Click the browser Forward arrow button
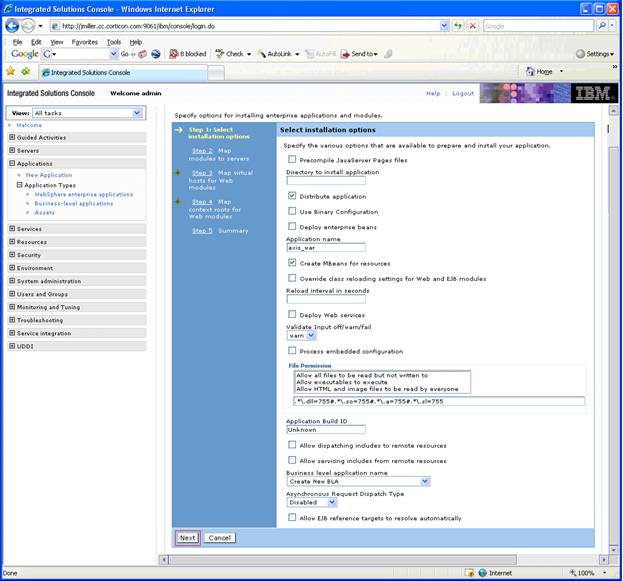The height and width of the screenshot is (581, 623). 28,26
